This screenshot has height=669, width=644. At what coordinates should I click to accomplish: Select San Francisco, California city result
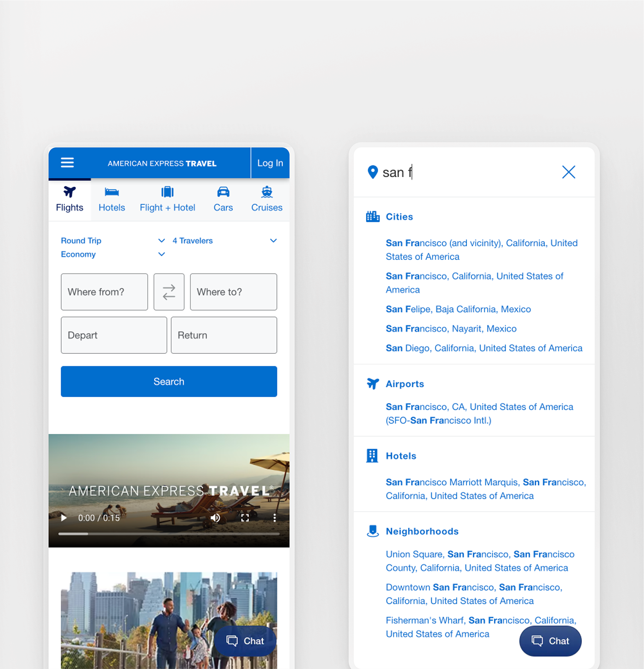474,283
